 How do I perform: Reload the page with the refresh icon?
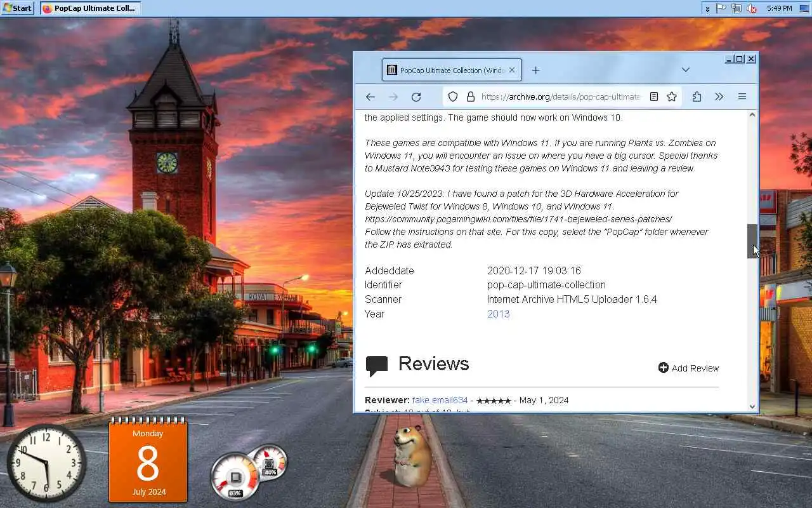(416, 97)
